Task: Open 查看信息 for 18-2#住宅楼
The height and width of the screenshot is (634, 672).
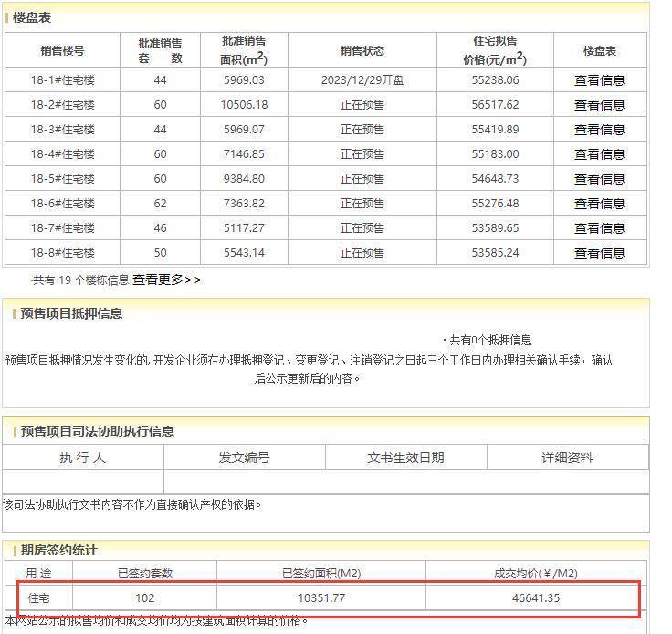Action: coord(599,105)
